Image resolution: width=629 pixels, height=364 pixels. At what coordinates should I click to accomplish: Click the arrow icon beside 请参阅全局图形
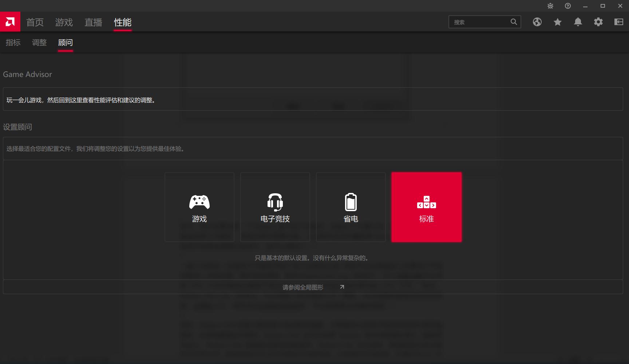point(341,287)
